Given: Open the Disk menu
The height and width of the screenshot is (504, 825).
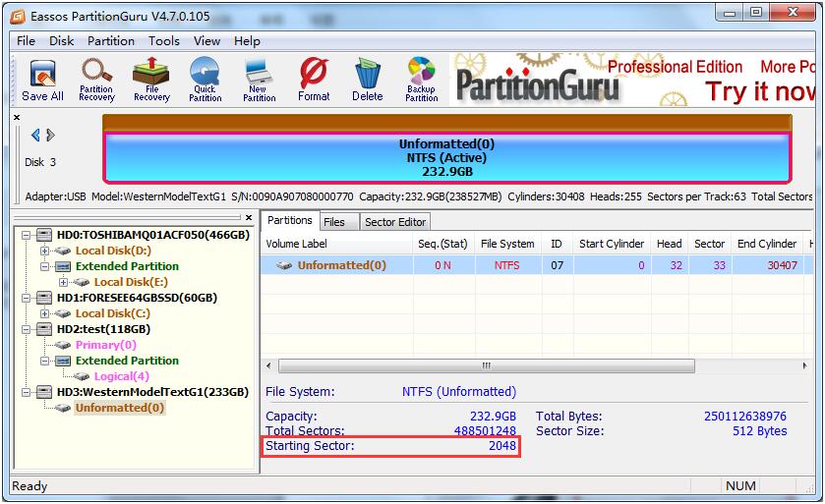Looking at the screenshot, I should (x=62, y=41).
